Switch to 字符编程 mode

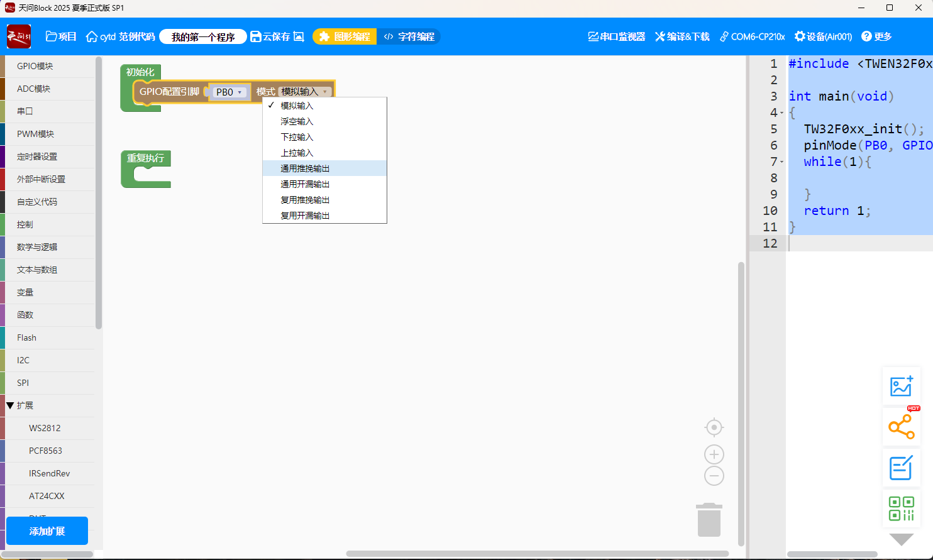[x=409, y=36]
